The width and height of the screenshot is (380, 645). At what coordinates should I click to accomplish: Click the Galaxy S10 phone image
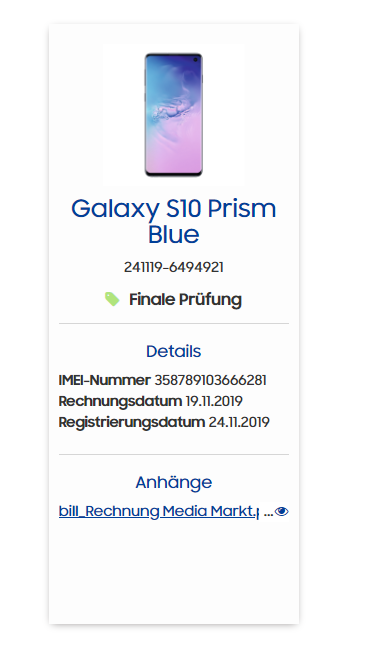(x=174, y=114)
